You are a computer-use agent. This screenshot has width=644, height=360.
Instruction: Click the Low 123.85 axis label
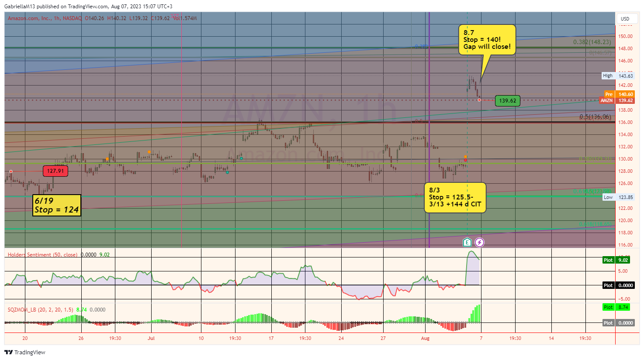click(x=618, y=197)
